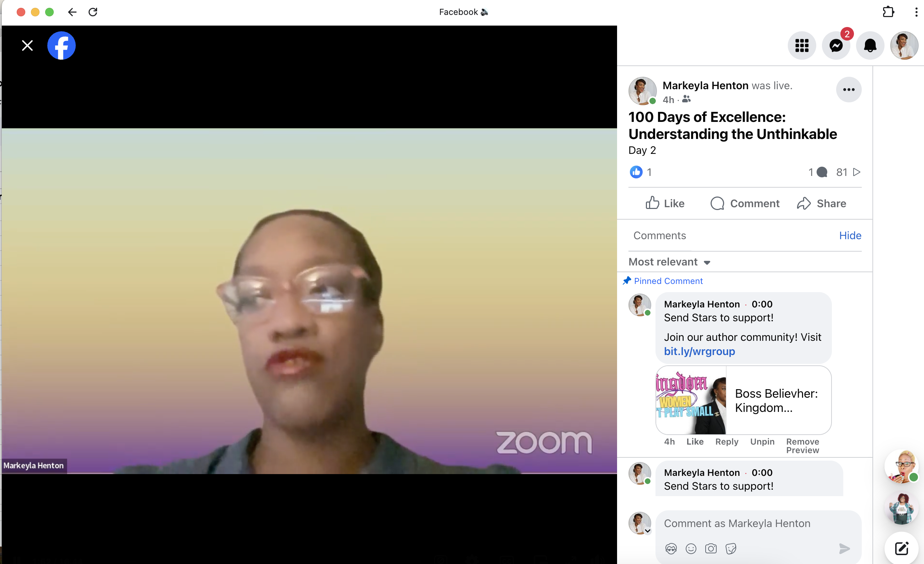
Task: Click the pinned comment 0:00 timestamp
Action: click(x=761, y=304)
